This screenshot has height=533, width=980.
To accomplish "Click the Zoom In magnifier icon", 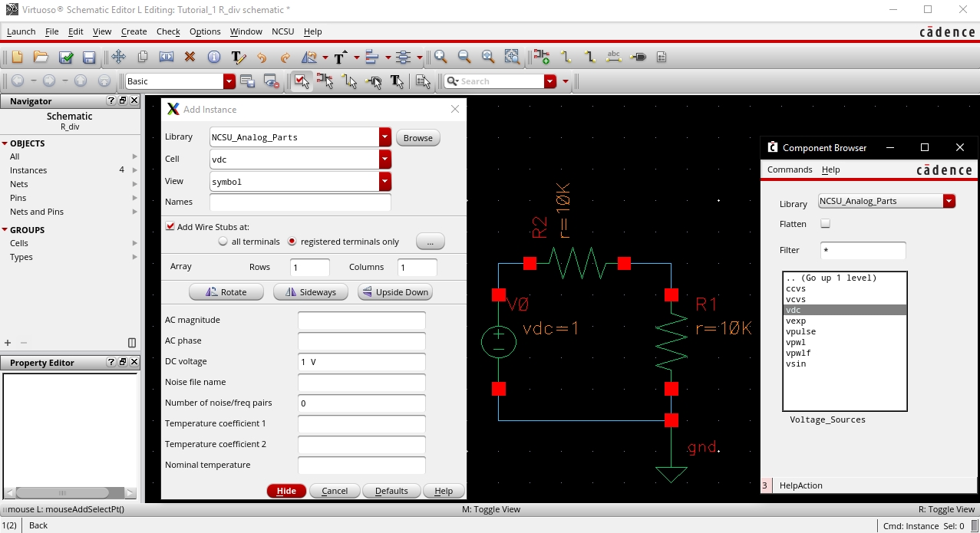I will coord(441,58).
